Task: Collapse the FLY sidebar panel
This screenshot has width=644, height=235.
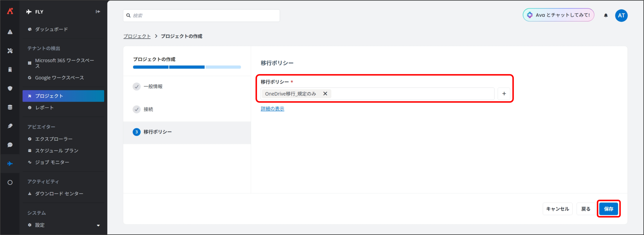Action: 98,12
